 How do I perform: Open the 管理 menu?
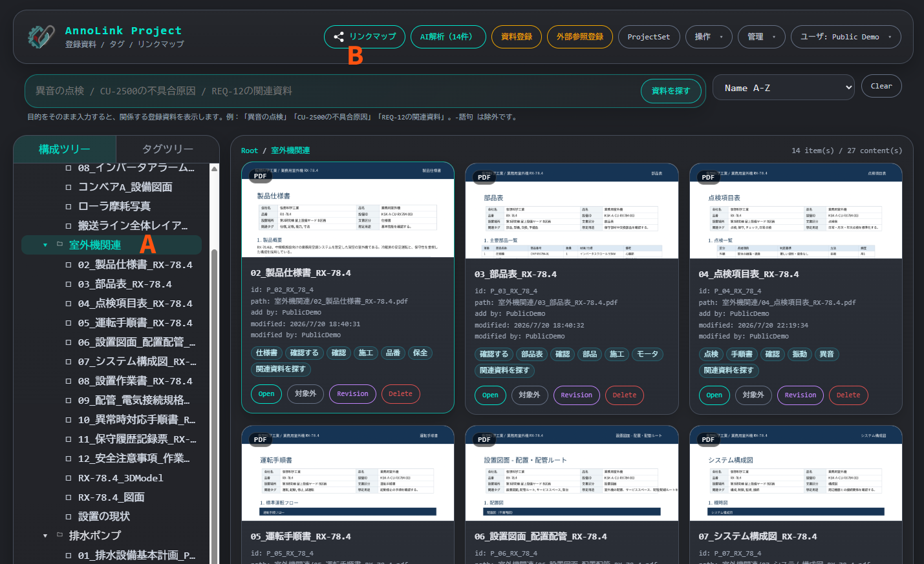coord(761,37)
